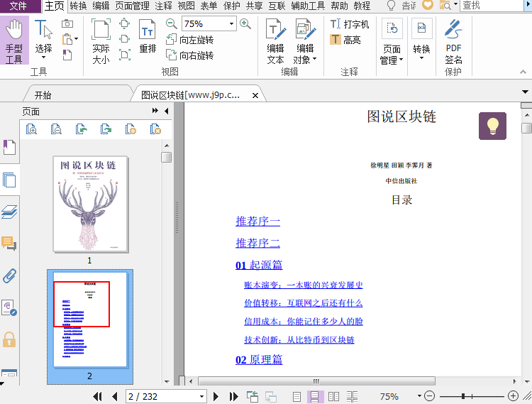Open the Comment (注释) ribbon tab
This screenshot has width=532, height=404.
click(x=163, y=6)
